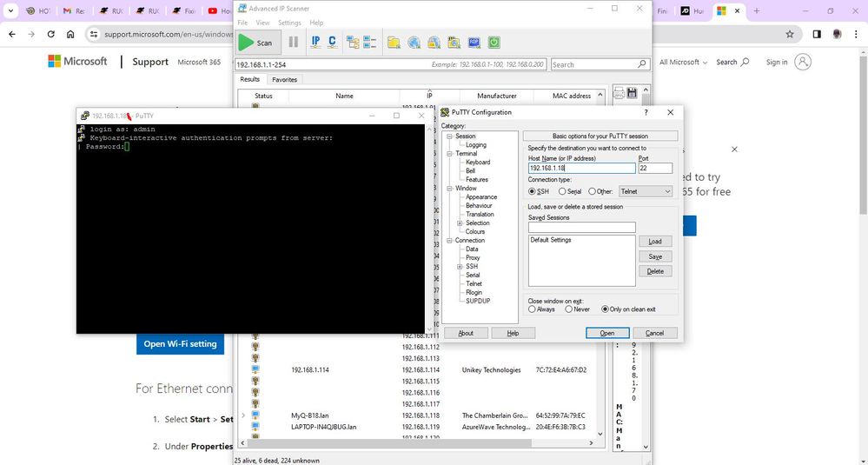Click the Port input field
The height and width of the screenshot is (465, 868).
655,169
